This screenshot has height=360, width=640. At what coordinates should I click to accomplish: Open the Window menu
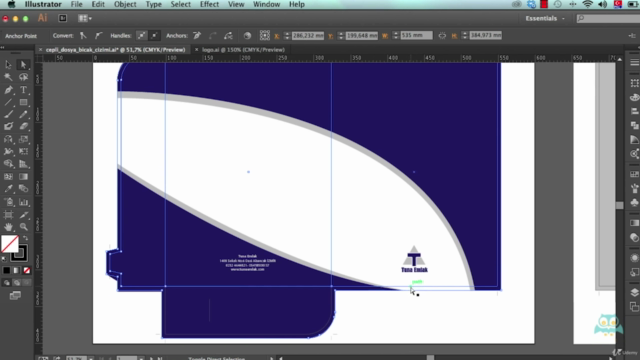click(266, 4)
